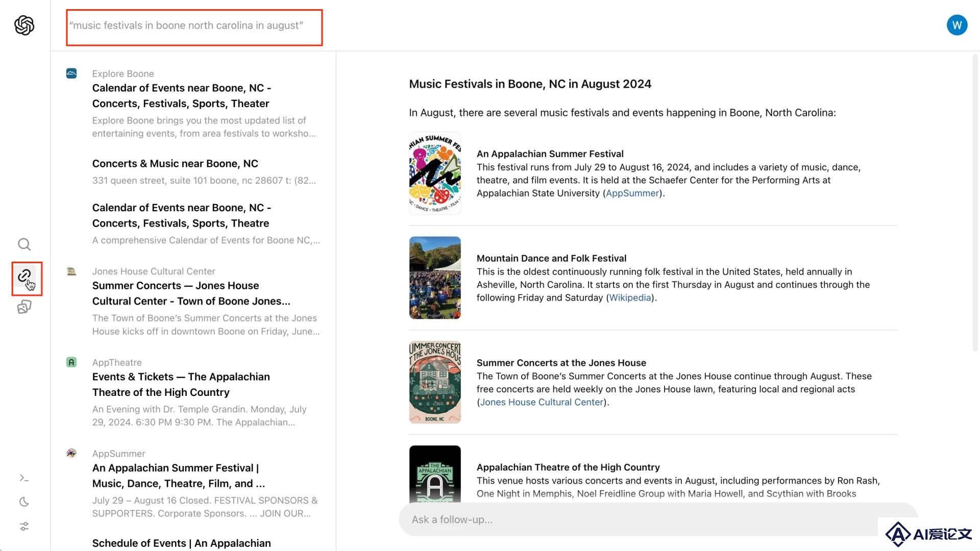Screen dimensions: 980x551
Task: Click the AppSummer favicon
Action: [x=71, y=453]
